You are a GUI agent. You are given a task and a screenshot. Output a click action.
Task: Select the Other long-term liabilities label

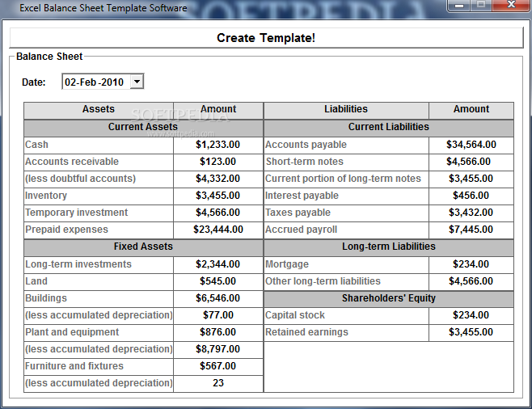click(x=323, y=281)
